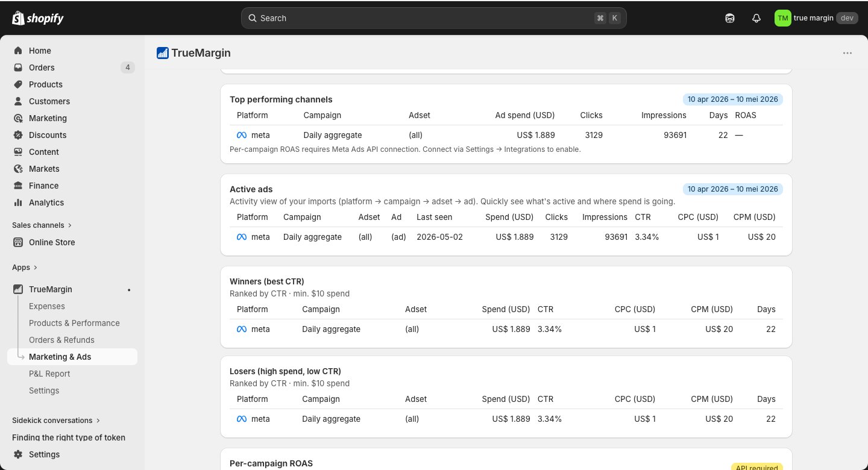Image resolution: width=868 pixels, height=470 pixels.
Task: Click Meta logo in Losers row
Action: coord(242,419)
